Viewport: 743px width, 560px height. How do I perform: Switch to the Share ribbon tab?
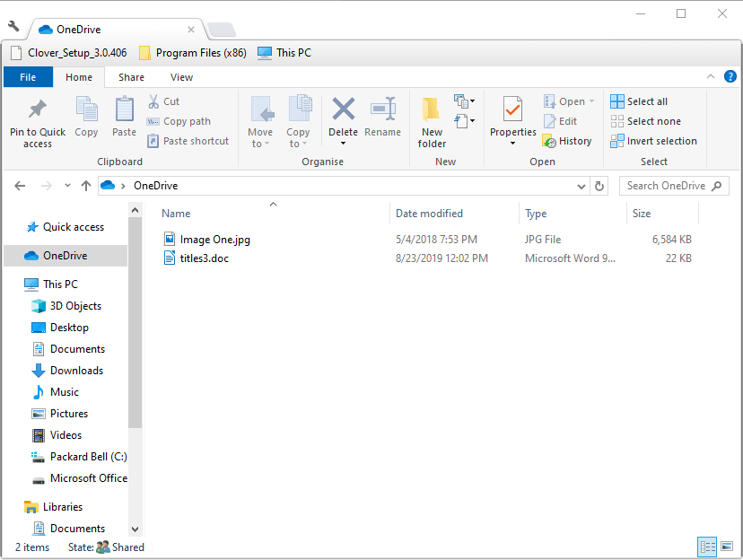tap(131, 77)
